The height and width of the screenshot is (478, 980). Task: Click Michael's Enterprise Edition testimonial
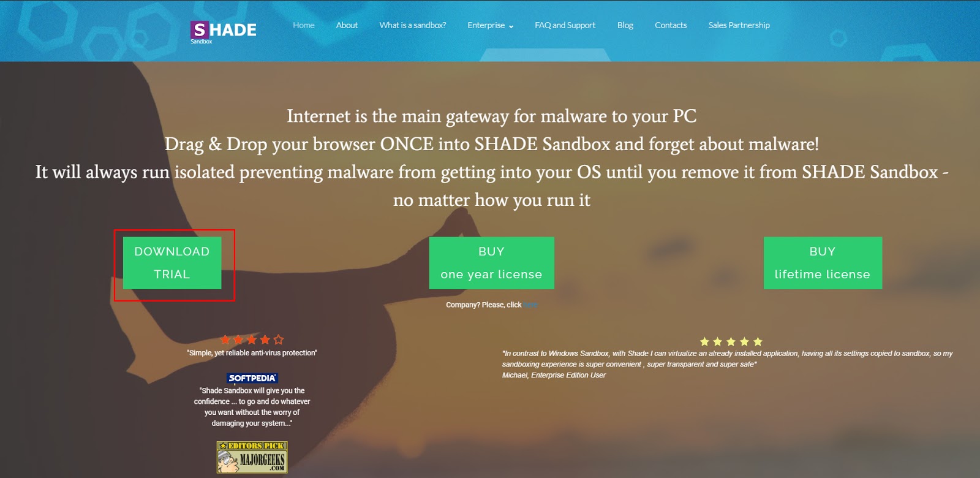pyautogui.click(x=728, y=364)
